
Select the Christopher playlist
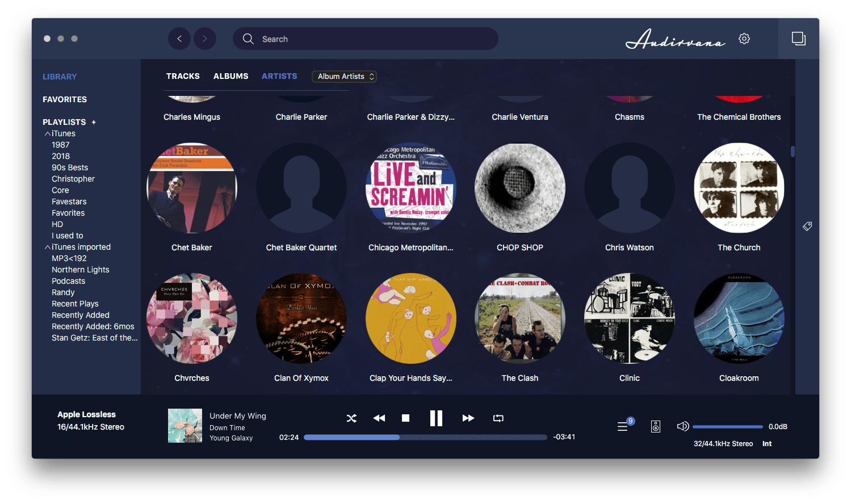click(73, 179)
